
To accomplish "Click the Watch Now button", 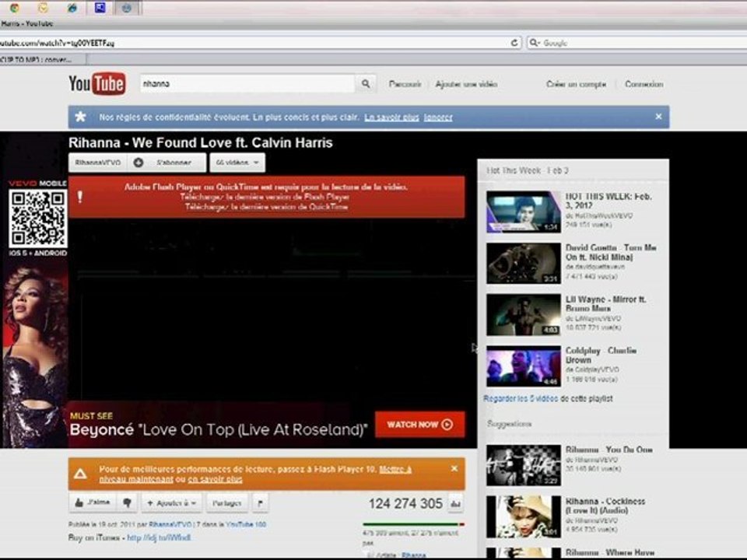I will [x=419, y=425].
